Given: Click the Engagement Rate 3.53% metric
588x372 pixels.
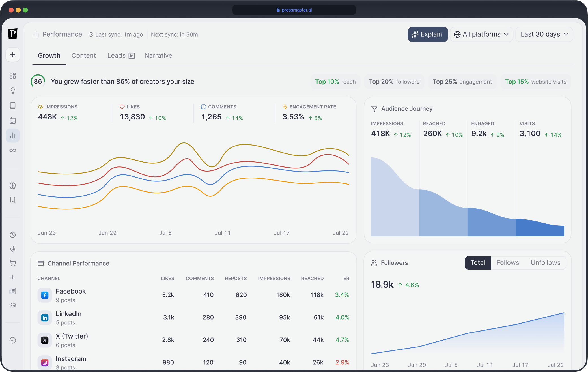Looking at the screenshot, I should (x=309, y=113).
